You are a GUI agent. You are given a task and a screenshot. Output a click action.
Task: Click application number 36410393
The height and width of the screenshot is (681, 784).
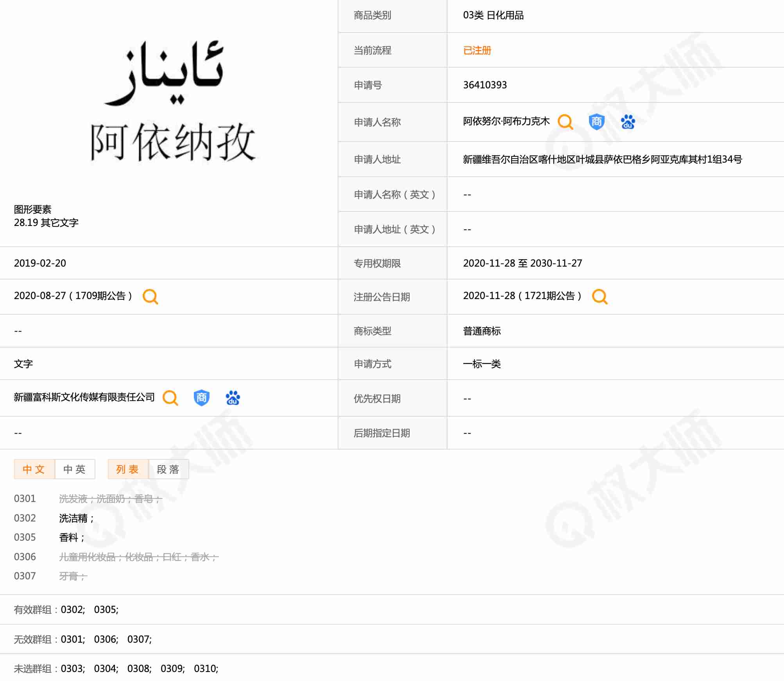coord(485,85)
